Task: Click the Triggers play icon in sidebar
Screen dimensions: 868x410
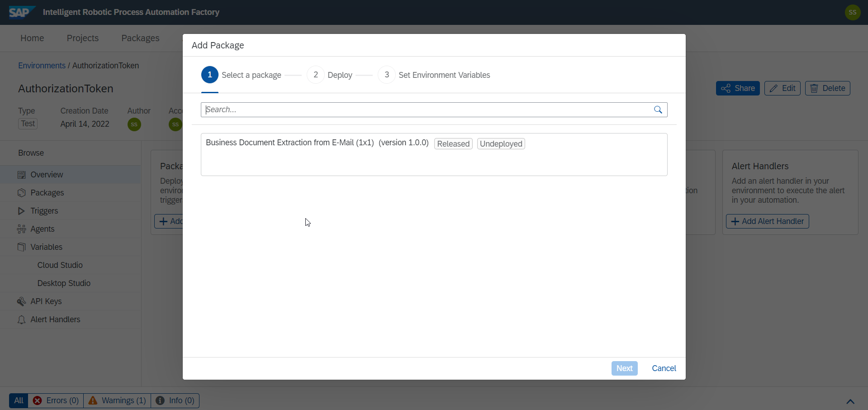Action: [x=21, y=211]
